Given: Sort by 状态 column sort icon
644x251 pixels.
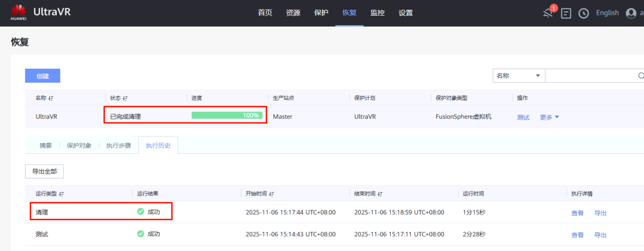Looking at the screenshot, I should [x=125, y=98].
